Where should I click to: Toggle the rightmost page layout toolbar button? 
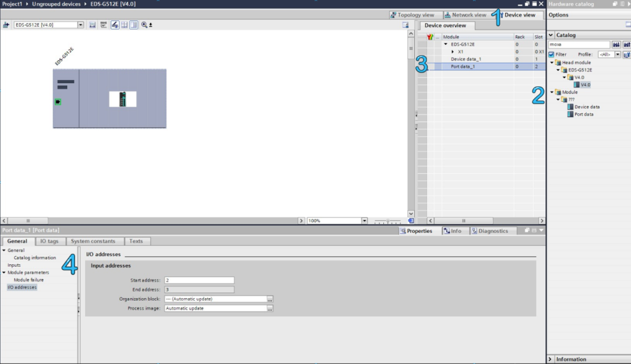(134, 25)
